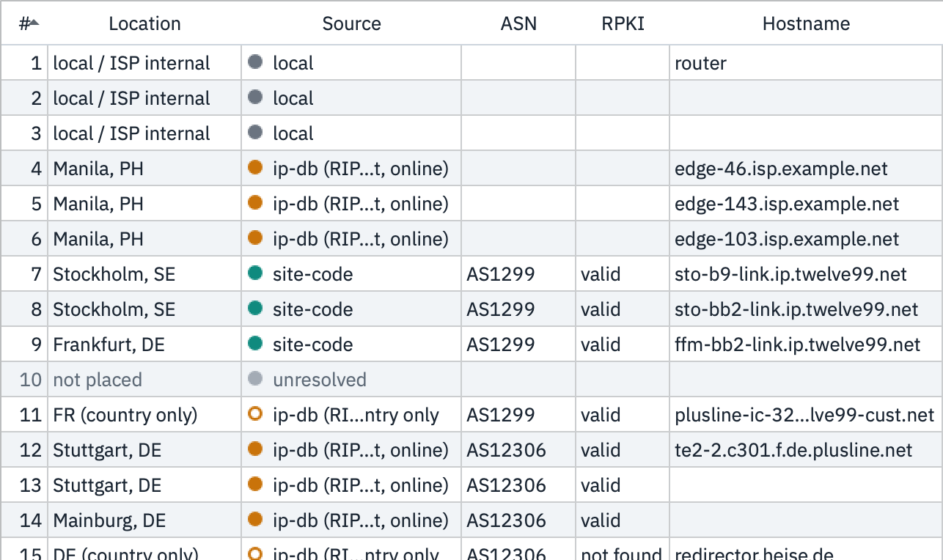Click the orange ip-db dot in row 14
The width and height of the screenshot is (943, 560).
255,520
